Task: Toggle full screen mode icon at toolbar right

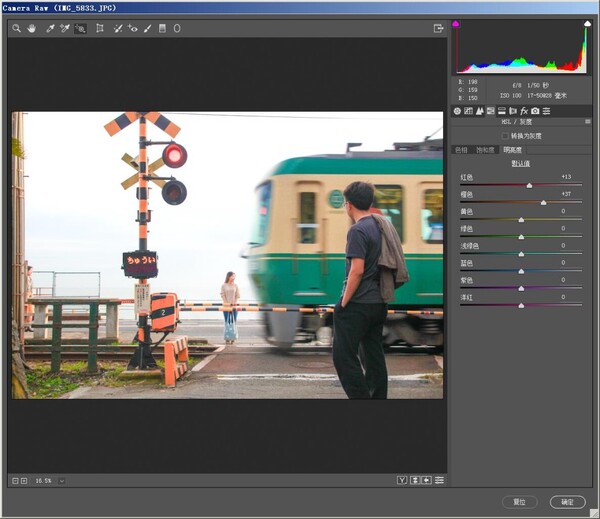Action: (x=438, y=28)
